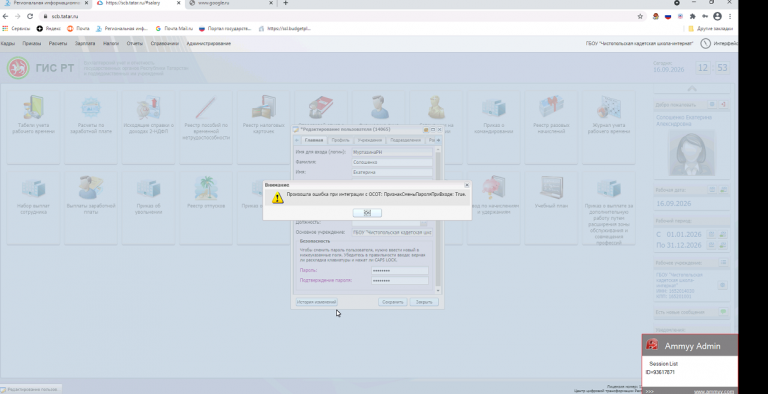Click calendar icon for period end 31.12.2026
768x394 pixels.
coord(712,245)
